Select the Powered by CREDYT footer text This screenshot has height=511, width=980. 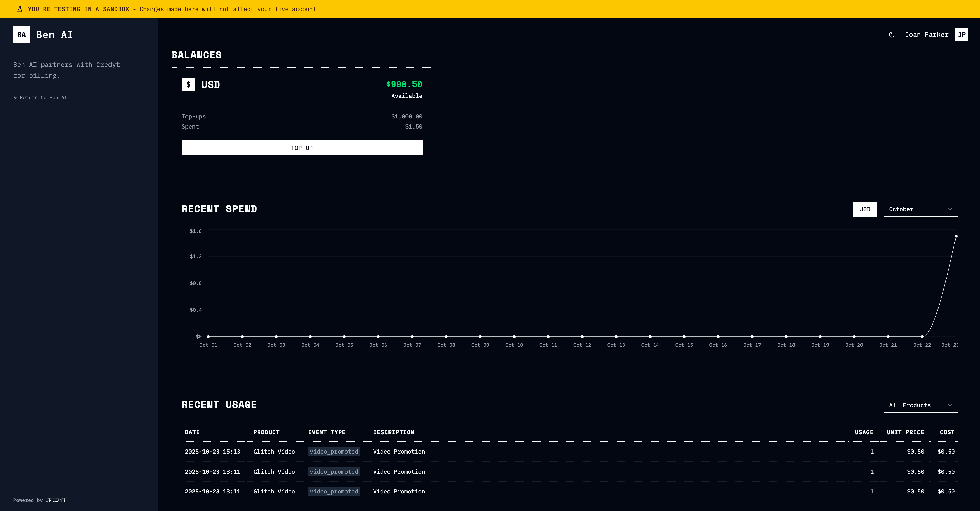tap(39, 500)
